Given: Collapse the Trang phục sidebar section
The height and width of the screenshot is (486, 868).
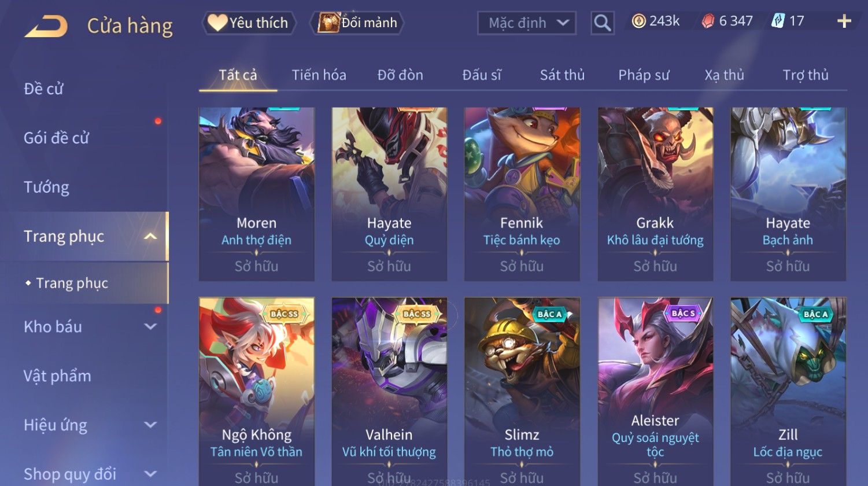Looking at the screenshot, I should [x=150, y=236].
